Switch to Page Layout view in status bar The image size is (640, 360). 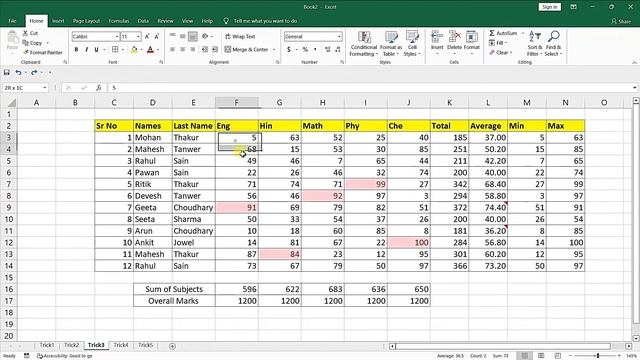pyautogui.click(x=541, y=356)
